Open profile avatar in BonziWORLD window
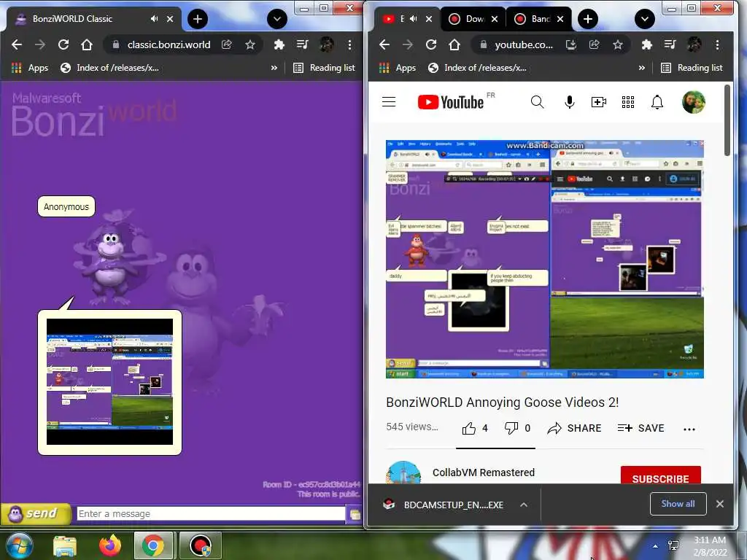747x560 pixels. [326, 44]
